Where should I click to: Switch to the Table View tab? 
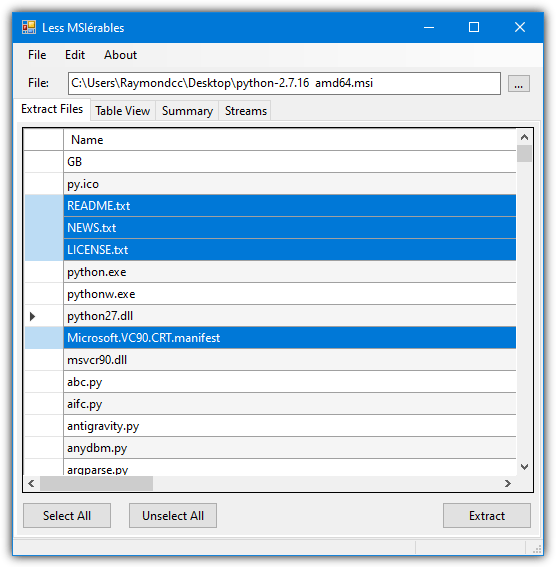123,111
